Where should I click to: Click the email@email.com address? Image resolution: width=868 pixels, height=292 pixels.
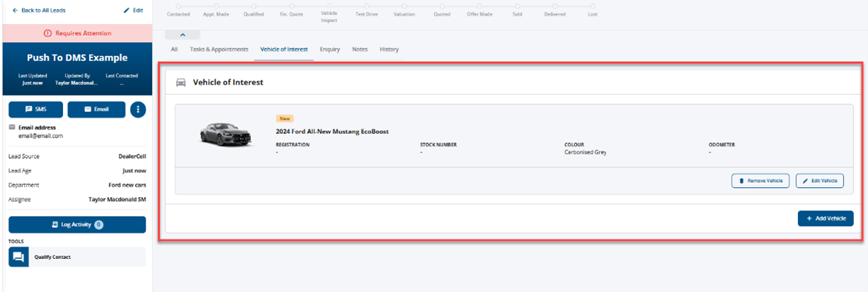pyautogui.click(x=40, y=135)
